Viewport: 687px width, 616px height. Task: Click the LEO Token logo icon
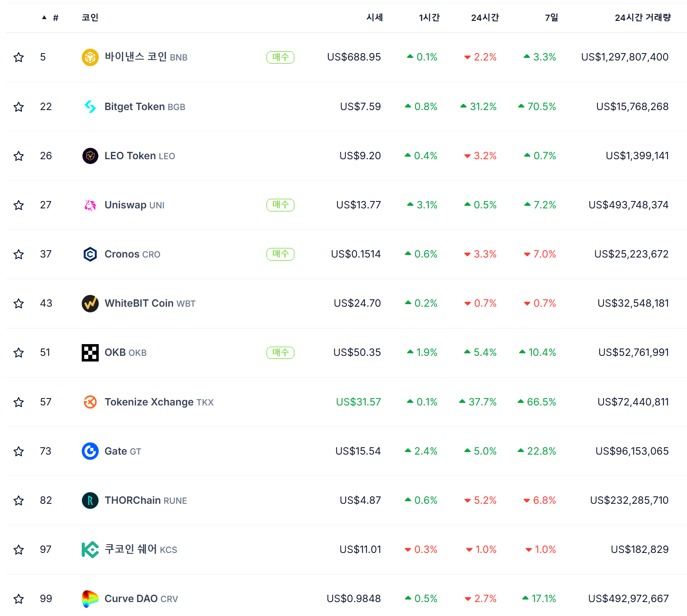(90, 156)
